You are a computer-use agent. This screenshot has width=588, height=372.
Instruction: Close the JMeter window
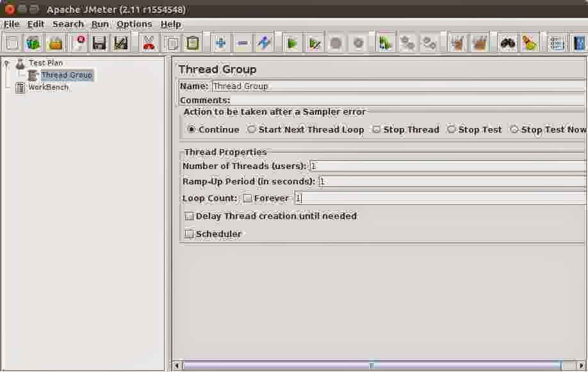[x=10, y=9]
